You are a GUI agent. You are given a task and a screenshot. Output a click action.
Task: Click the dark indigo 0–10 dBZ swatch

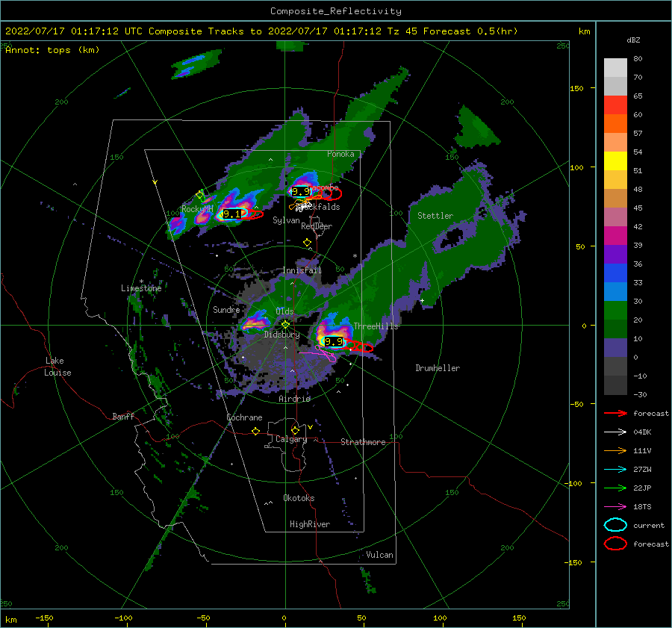(615, 348)
